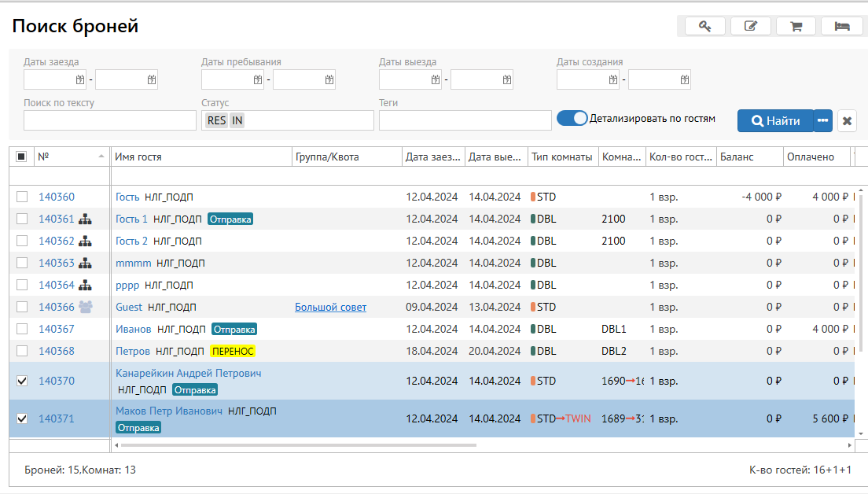
Task: Click the horizontal scrollbar under the table
Action: (297, 445)
